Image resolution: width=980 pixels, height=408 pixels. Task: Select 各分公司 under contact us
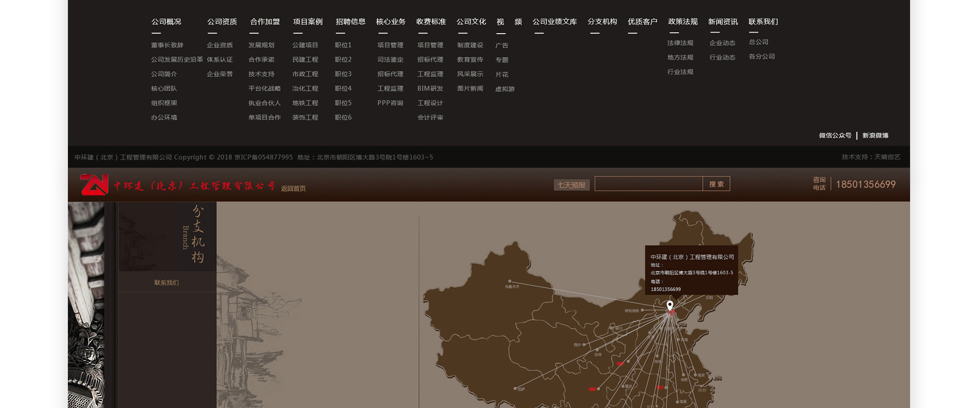pos(762,57)
